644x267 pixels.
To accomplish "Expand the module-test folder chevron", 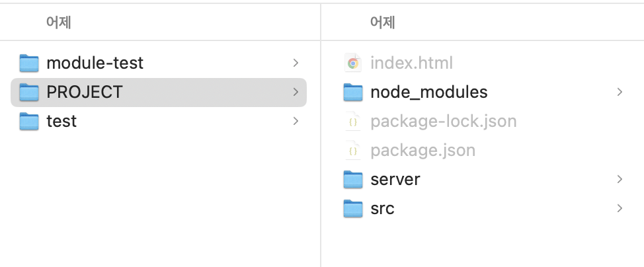I will 296,63.
